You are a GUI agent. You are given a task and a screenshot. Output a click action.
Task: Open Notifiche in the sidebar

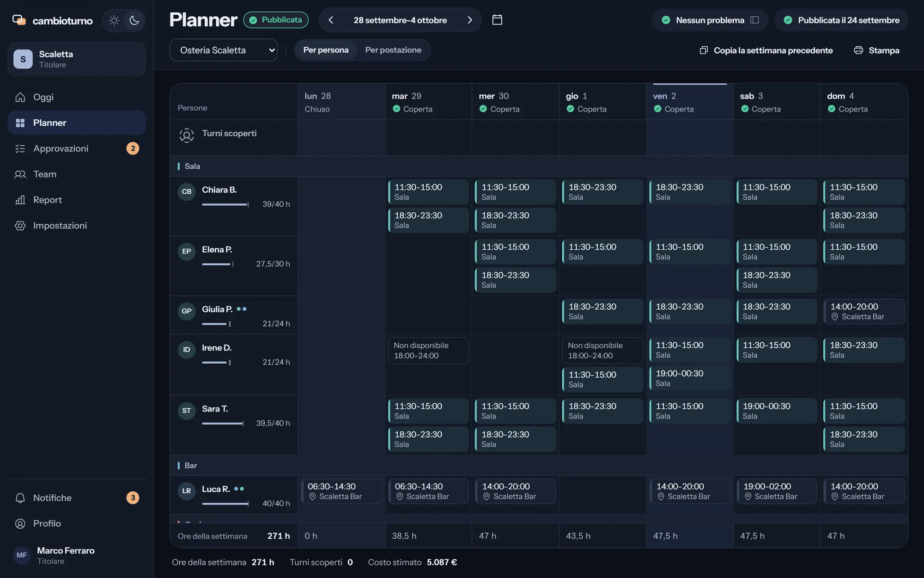coord(77,498)
